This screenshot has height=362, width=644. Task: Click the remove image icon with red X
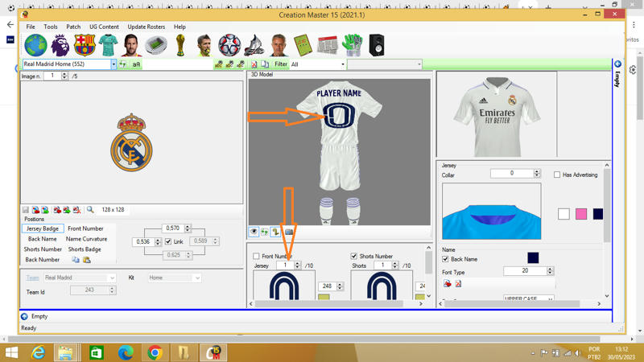point(76,210)
